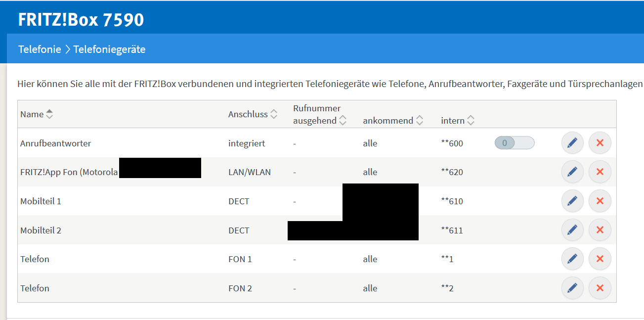Toggle the Anrufbeantworter switch on
The image size is (644, 320).
pyautogui.click(x=515, y=143)
